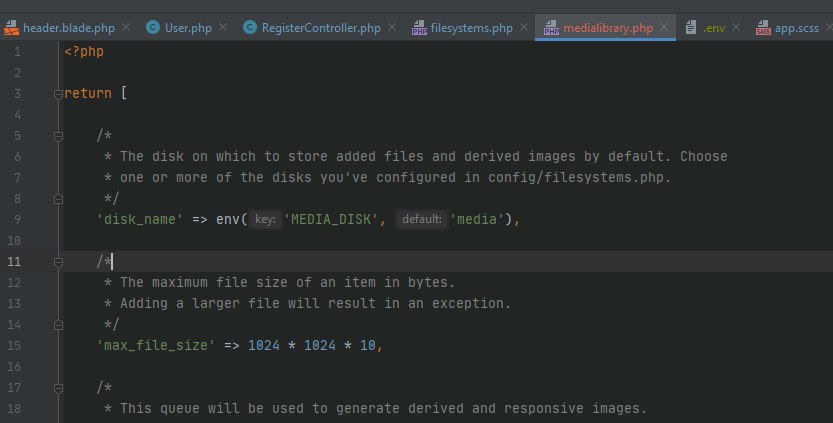This screenshot has height=423, width=833.
Task: Switch to the app.scss tab
Action: tap(796, 28)
